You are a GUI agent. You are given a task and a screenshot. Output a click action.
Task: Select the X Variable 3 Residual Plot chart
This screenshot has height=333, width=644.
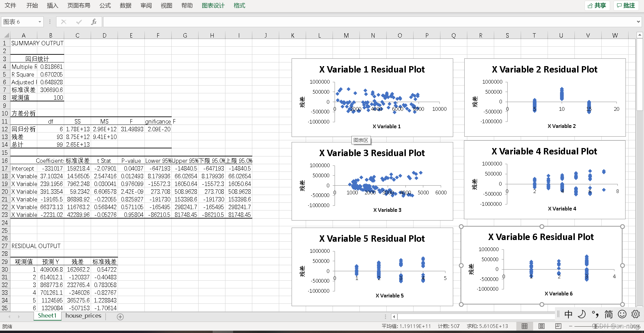point(372,181)
